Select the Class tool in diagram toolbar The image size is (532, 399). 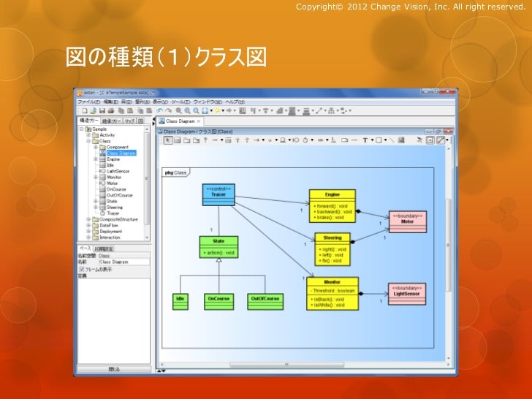pyautogui.click(x=177, y=140)
